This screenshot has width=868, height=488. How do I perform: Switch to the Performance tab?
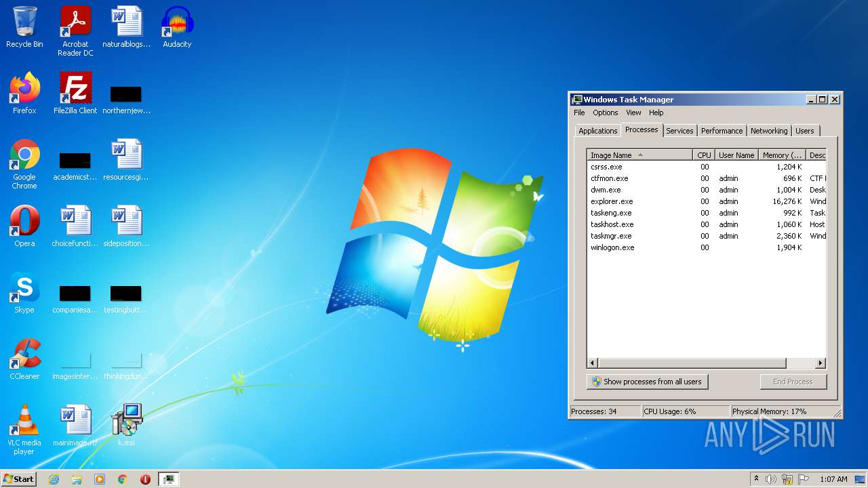click(722, 131)
